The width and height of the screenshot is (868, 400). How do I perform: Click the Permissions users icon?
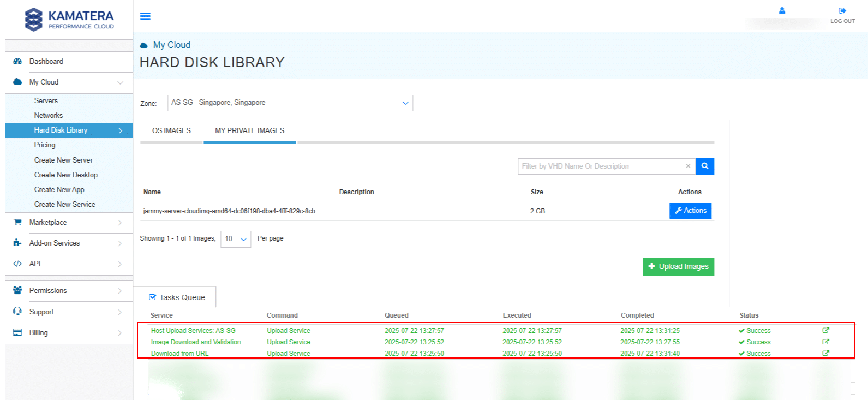pyautogui.click(x=17, y=290)
